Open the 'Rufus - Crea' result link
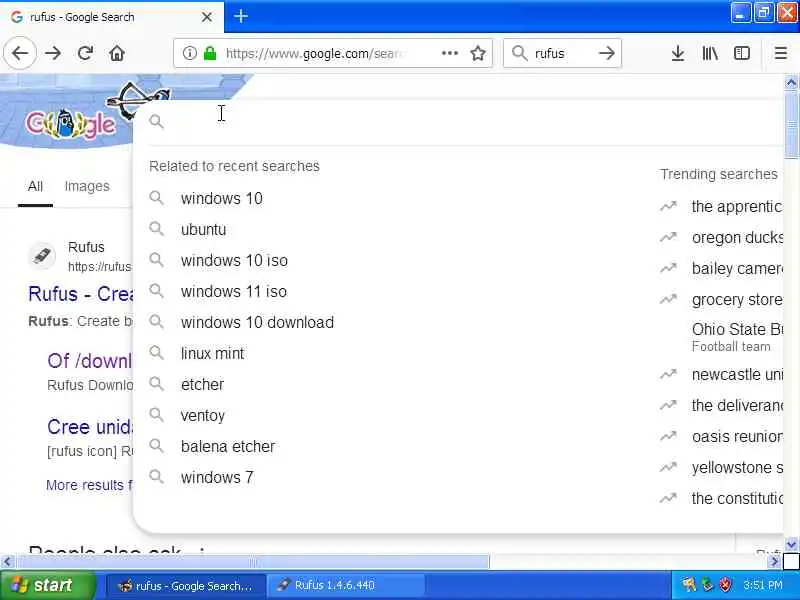800x600 pixels. [x=81, y=294]
